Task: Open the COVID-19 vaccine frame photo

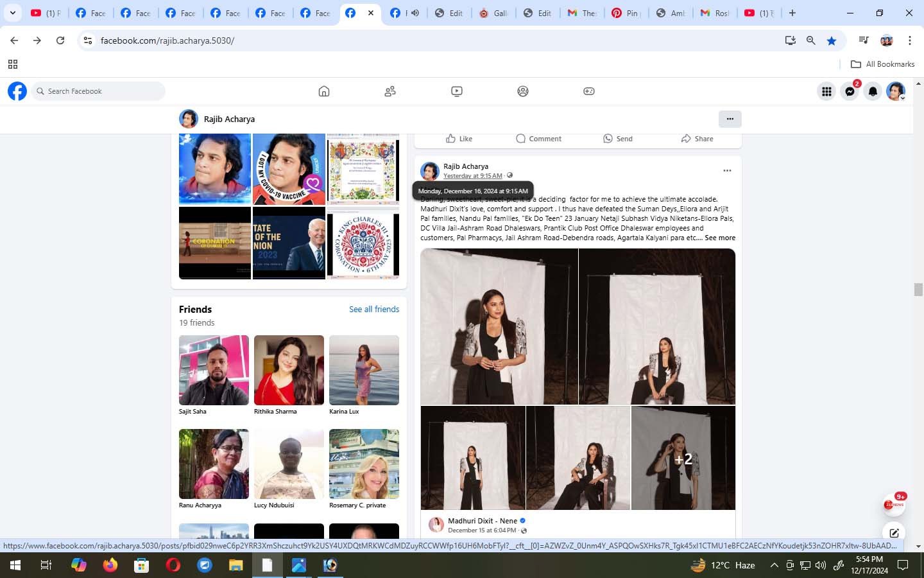Action: [x=289, y=168]
